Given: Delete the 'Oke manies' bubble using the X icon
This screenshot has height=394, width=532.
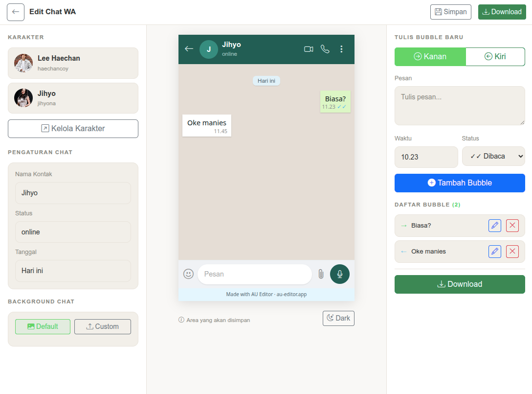Looking at the screenshot, I should tap(512, 251).
